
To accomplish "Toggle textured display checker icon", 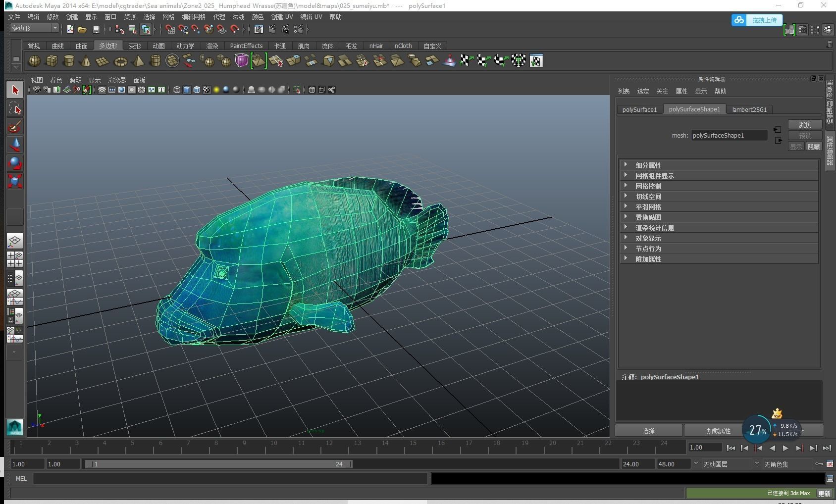I will tap(207, 90).
